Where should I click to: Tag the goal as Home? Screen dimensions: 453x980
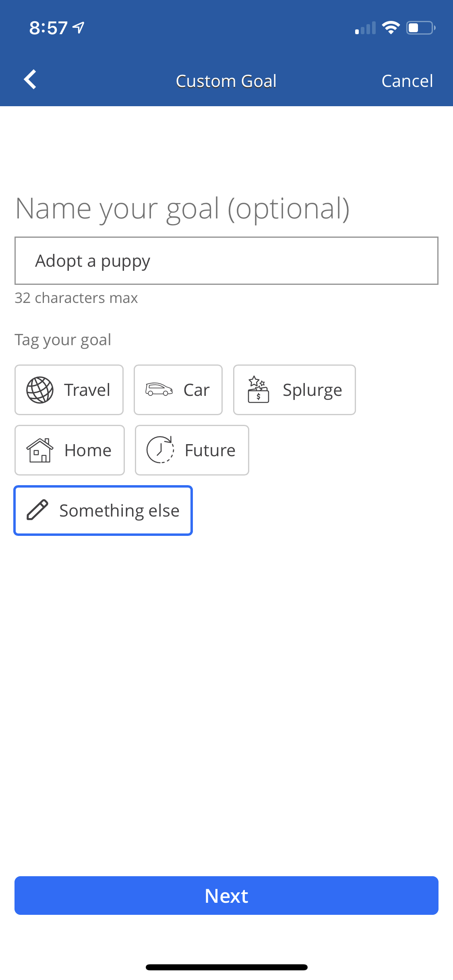70,450
